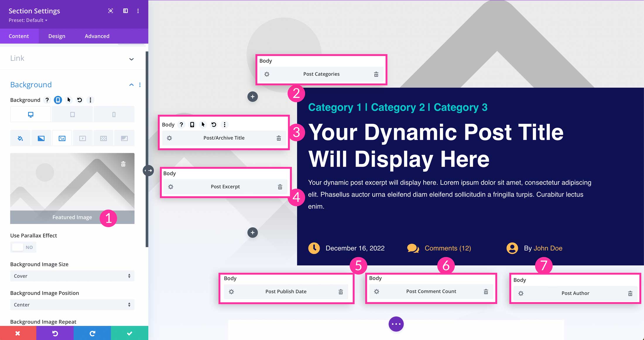The image size is (644, 340).
Task: Select the video background type icon
Action: 82,138
